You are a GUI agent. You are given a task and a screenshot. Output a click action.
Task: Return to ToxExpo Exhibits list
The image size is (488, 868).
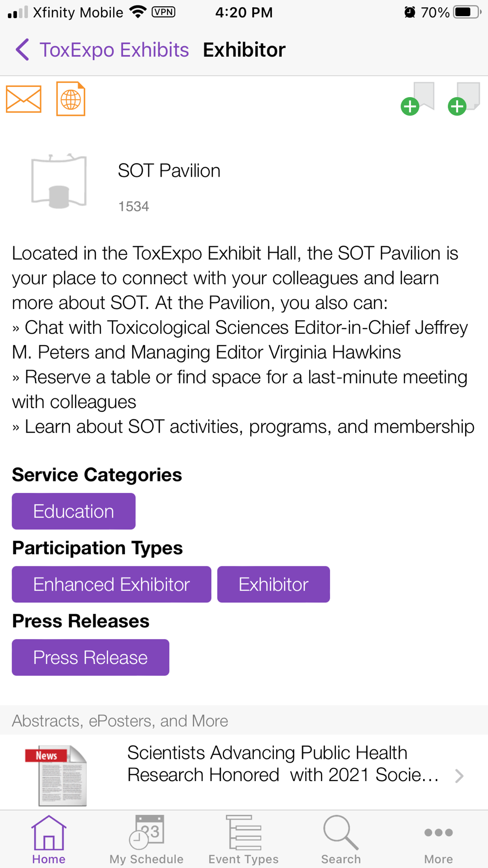point(114,50)
